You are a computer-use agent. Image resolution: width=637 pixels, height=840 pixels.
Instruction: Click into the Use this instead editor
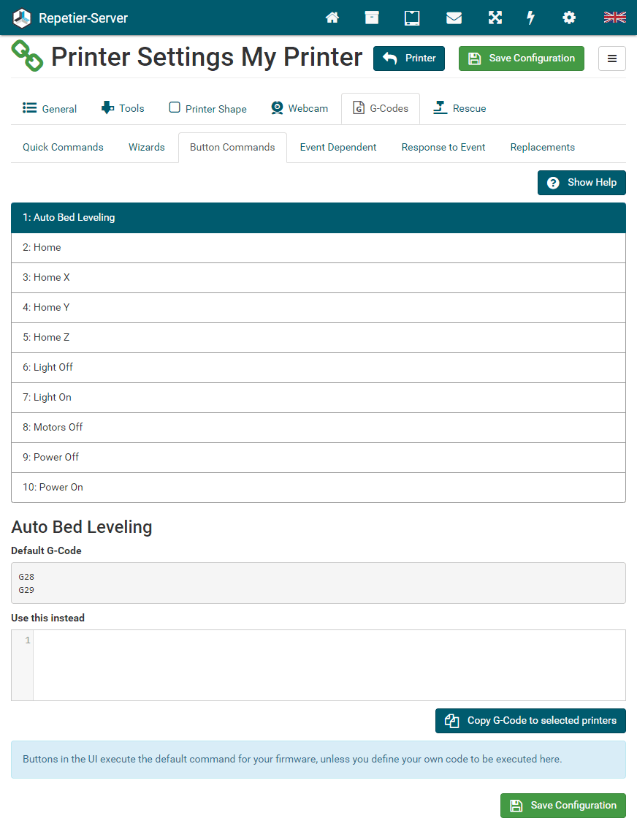(x=329, y=665)
